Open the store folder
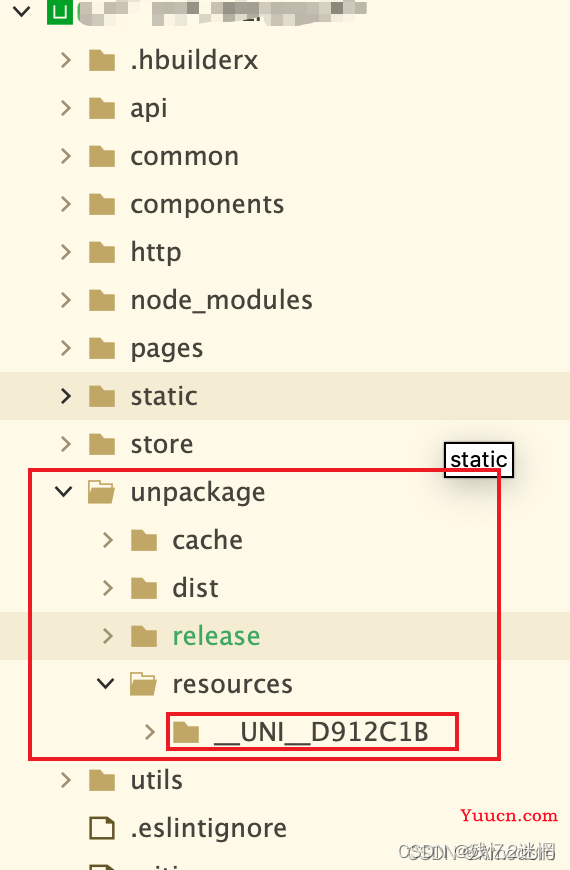 coord(162,444)
